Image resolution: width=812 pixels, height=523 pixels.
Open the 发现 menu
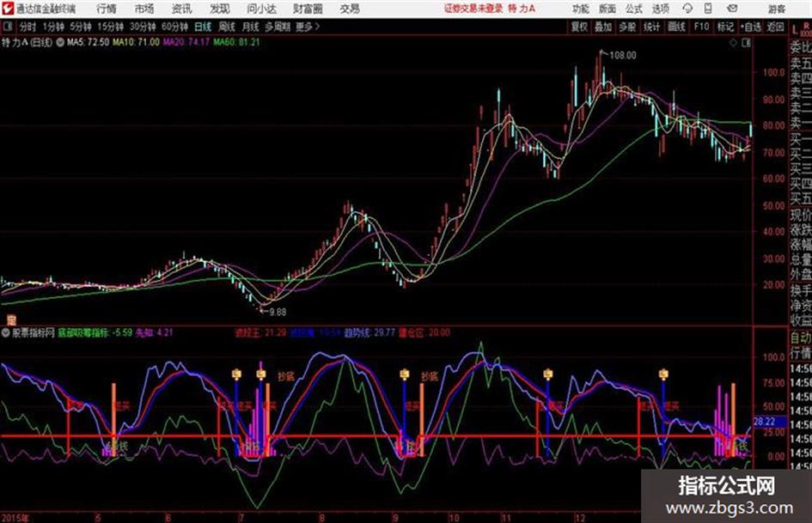click(x=220, y=9)
